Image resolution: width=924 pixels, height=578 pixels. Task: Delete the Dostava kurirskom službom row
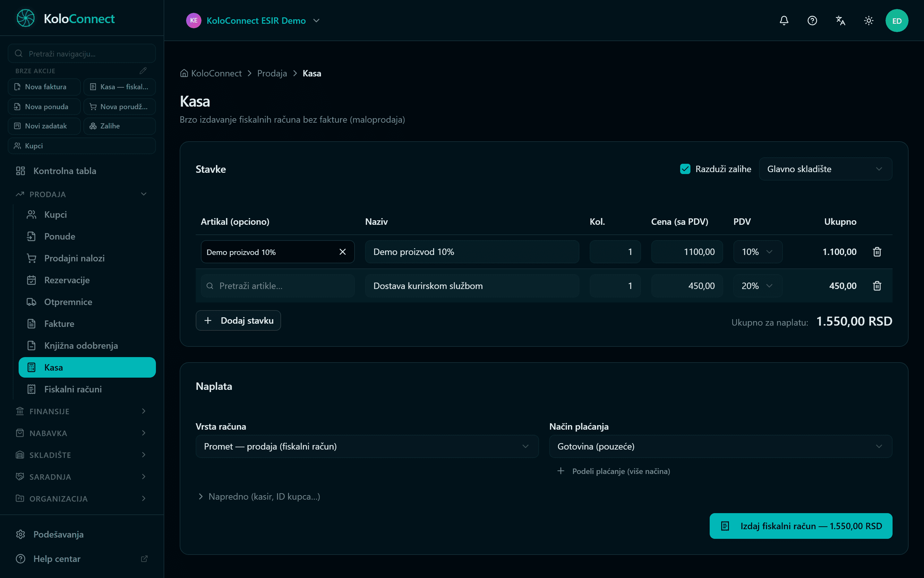(x=877, y=286)
